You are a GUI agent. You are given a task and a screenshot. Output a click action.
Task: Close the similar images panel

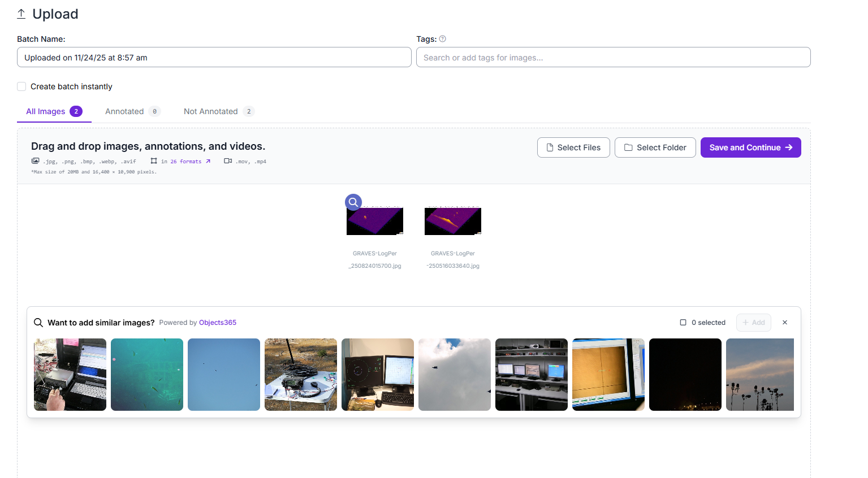click(785, 323)
